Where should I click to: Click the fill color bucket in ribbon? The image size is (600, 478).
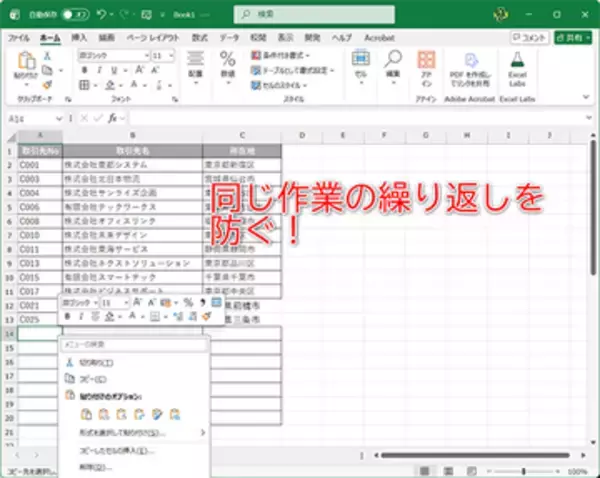click(110, 85)
